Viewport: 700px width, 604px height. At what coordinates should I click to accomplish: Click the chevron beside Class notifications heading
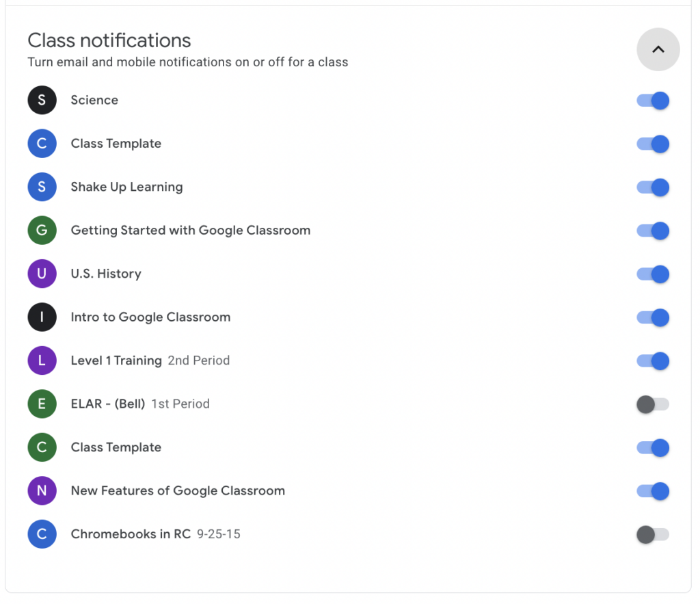658,49
